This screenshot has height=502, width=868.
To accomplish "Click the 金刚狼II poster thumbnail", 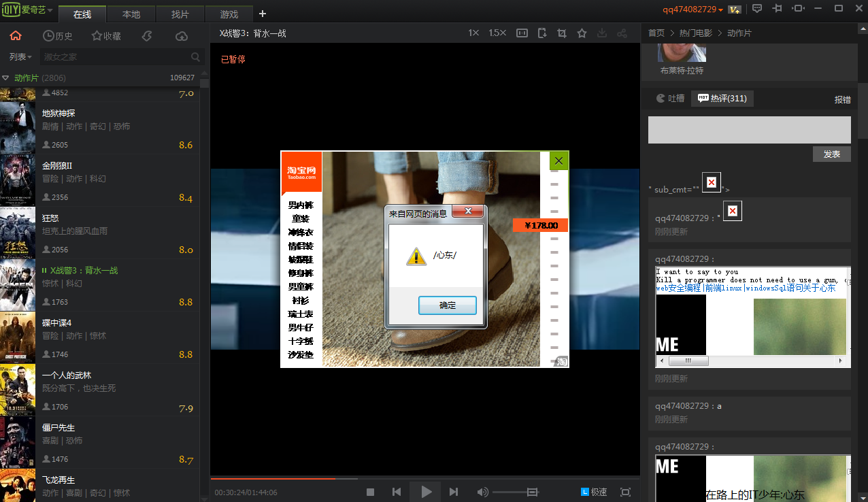I will pyautogui.click(x=18, y=180).
